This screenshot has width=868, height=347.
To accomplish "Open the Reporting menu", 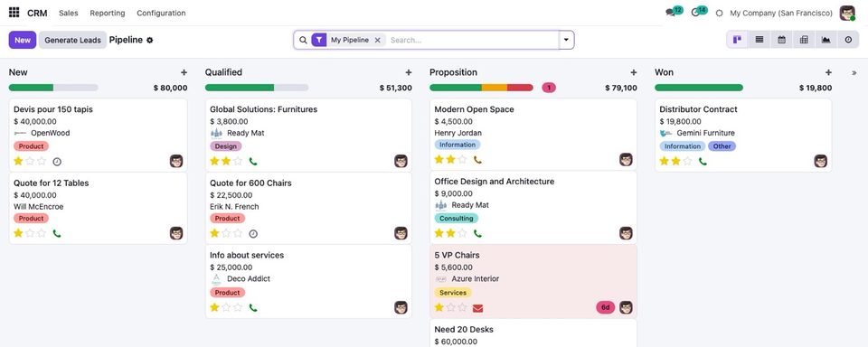I will point(108,13).
